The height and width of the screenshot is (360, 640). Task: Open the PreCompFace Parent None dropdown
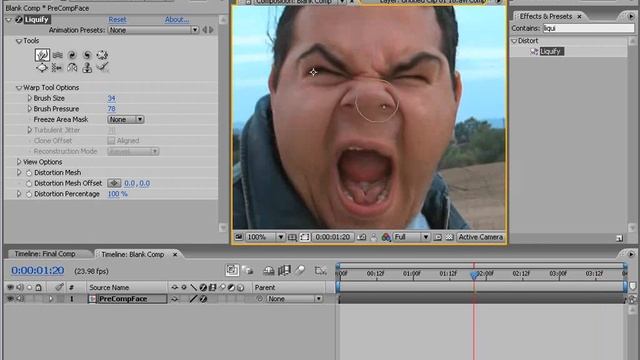click(x=294, y=299)
